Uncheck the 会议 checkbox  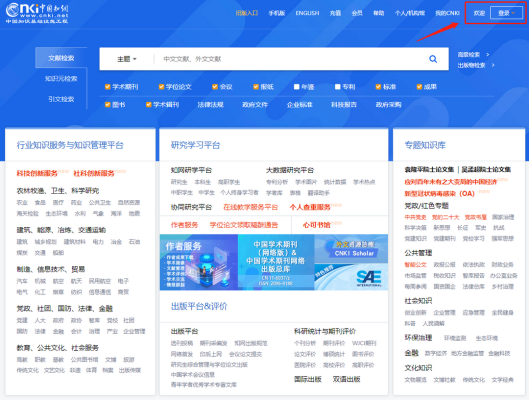[x=215, y=87]
